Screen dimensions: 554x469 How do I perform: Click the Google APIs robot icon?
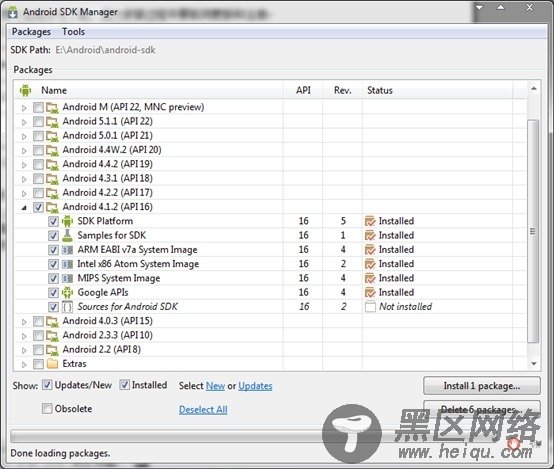(x=67, y=293)
